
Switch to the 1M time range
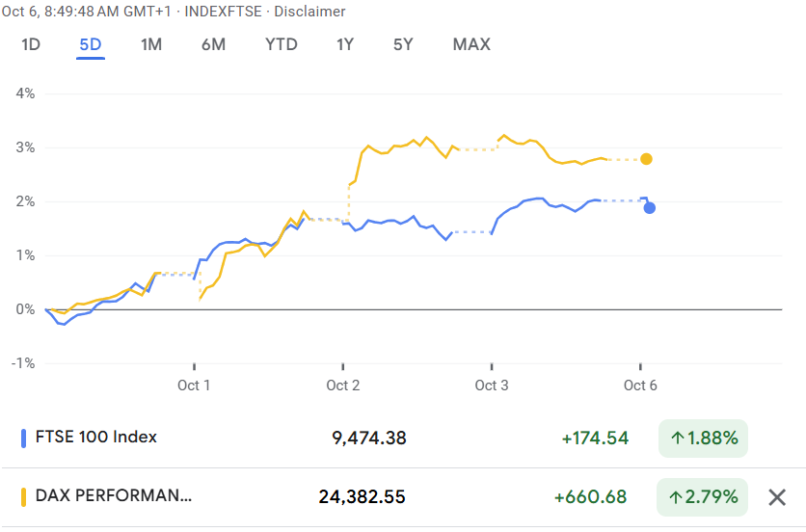tap(150, 44)
